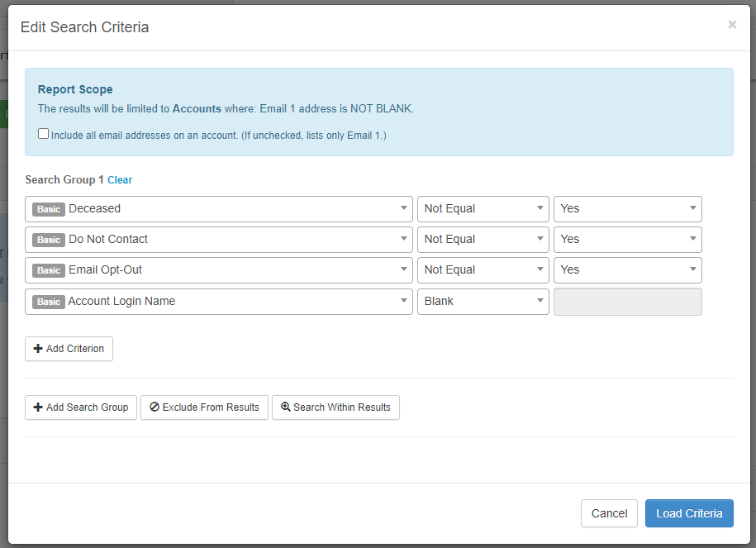Click Search Within Results button
Viewport: 756px width, 548px height.
pyautogui.click(x=335, y=407)
